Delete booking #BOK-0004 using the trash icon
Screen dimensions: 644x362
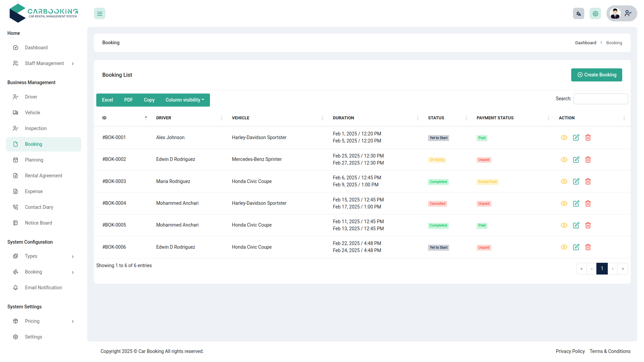click(x=588, y=203)
